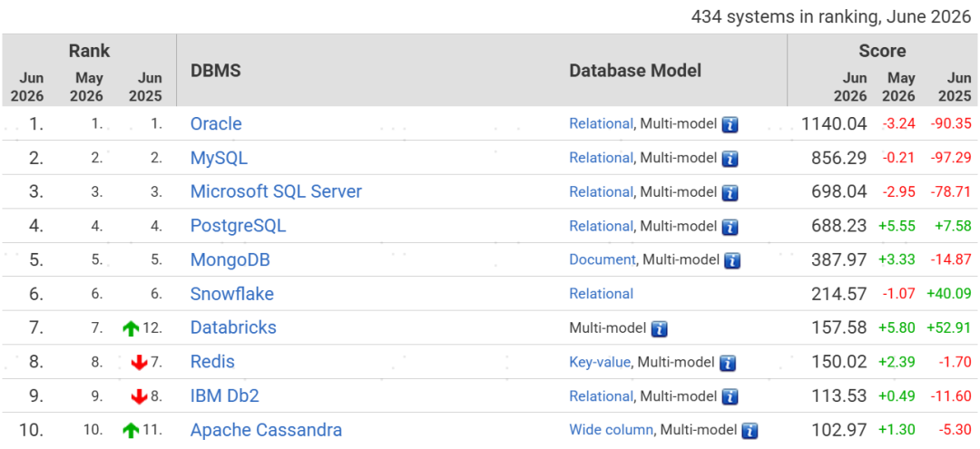
Task: Click the Rank header label
Action: pyautogui.click(x=89, y=51)
